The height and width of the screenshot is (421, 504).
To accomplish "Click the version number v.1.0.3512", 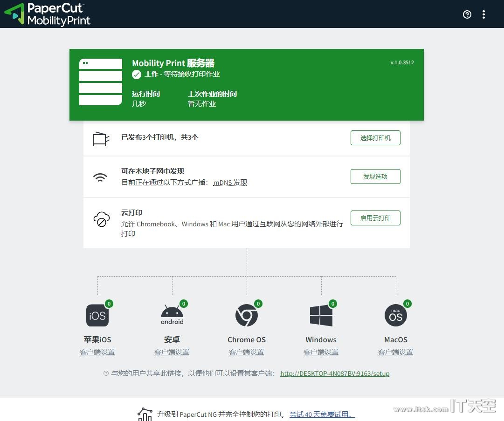I will point(402,62).
